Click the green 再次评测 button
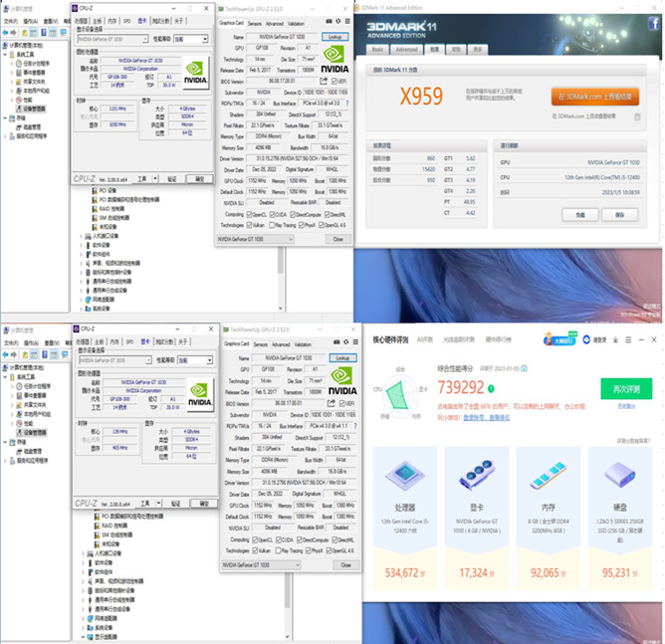The image size is (665, 644). [626, 389]
